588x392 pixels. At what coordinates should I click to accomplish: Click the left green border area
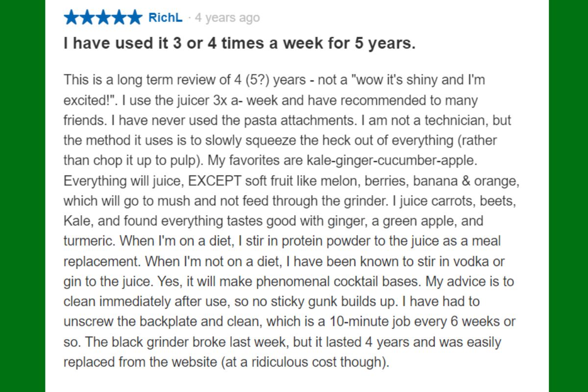tap(23, 196)
